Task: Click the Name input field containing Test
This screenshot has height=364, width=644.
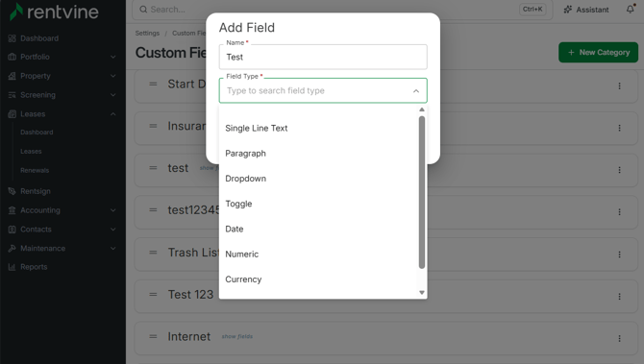Action: [323, 57]
